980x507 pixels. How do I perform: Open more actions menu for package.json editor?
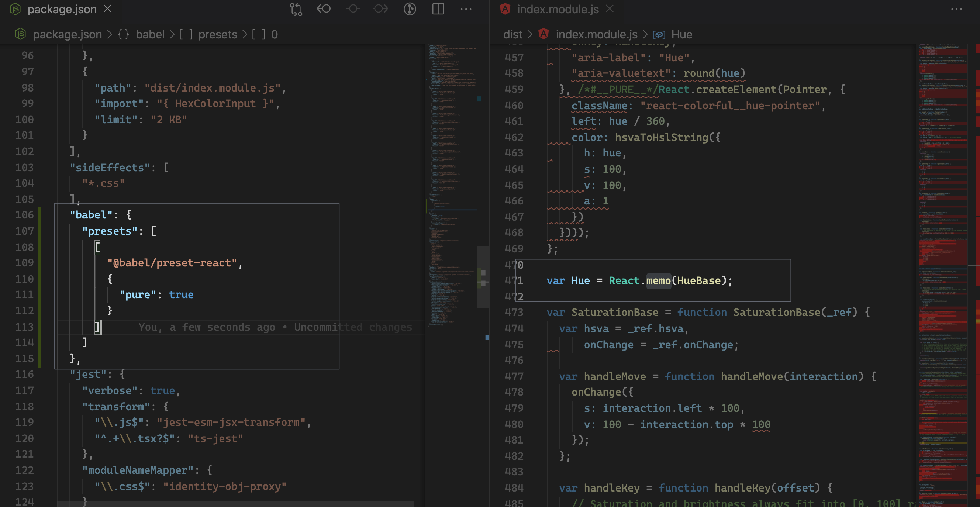click(466, 9)
